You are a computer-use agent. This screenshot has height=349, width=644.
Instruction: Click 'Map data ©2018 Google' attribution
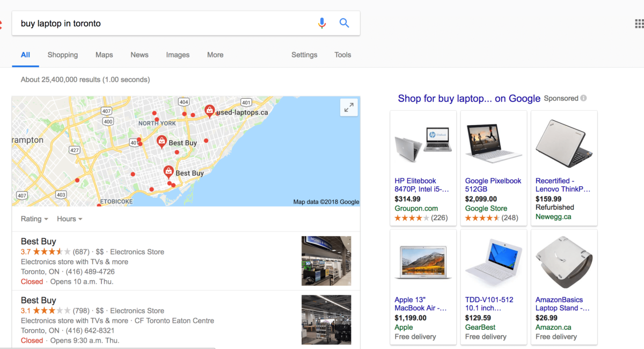(x=326, y=202)
